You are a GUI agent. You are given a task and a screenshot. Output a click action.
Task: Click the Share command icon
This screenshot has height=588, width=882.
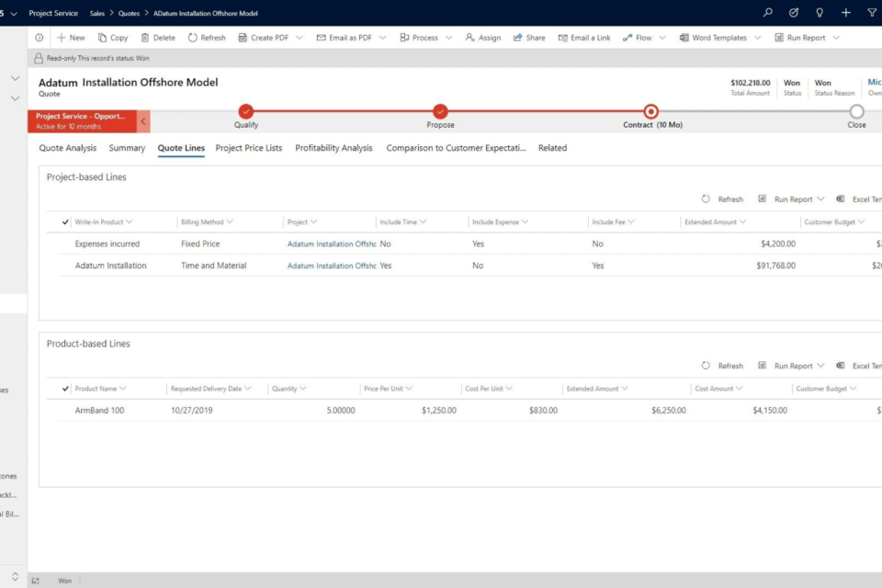tap(518, 38)
